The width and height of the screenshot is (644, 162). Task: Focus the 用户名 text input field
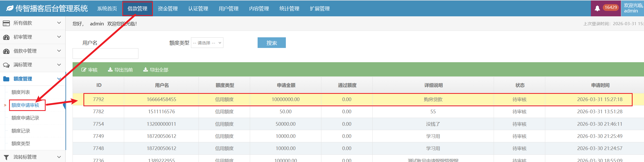pyautogui.click(x=105, y=53)
